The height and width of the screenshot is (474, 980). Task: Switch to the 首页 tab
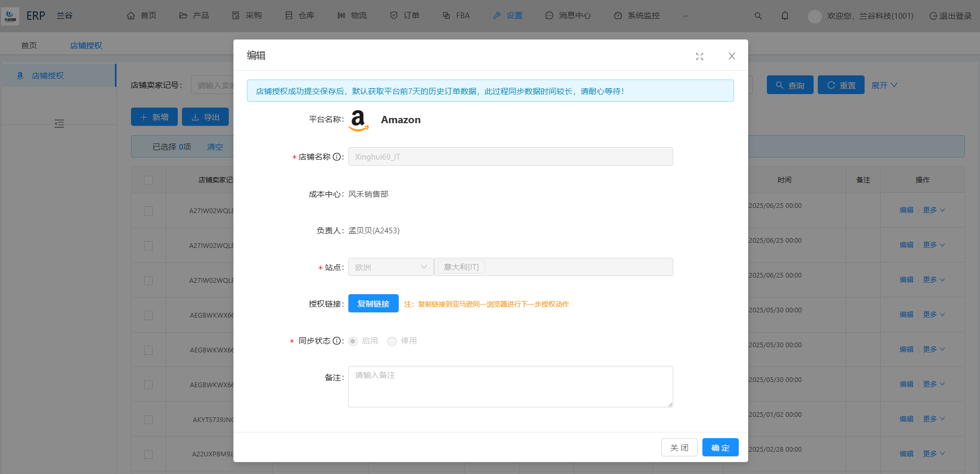coord(29,46)
